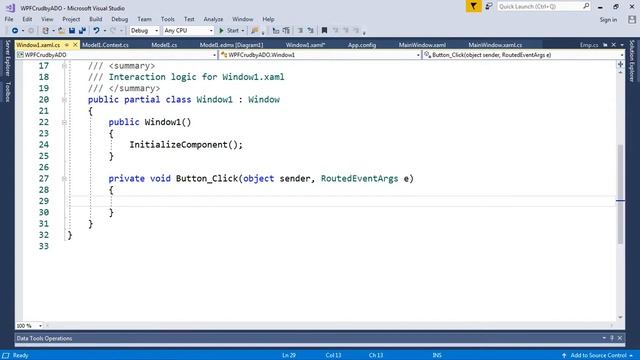Click the Redo arrow icon
Screen dimensions: 640x360
(113, 31)
